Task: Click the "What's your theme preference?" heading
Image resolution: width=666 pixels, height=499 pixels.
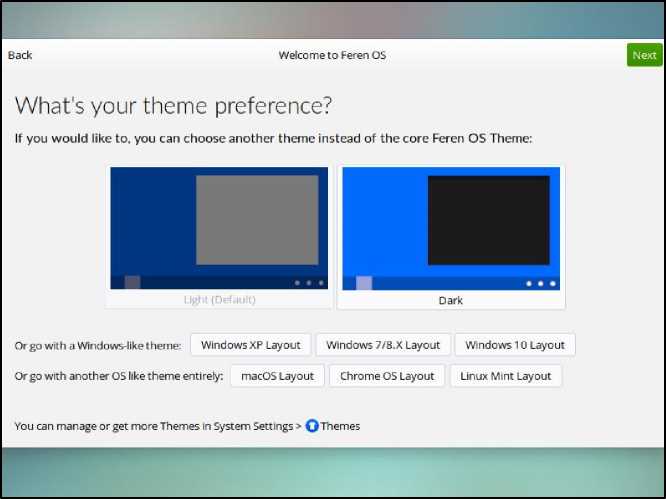Action: [x=173, y=106]
